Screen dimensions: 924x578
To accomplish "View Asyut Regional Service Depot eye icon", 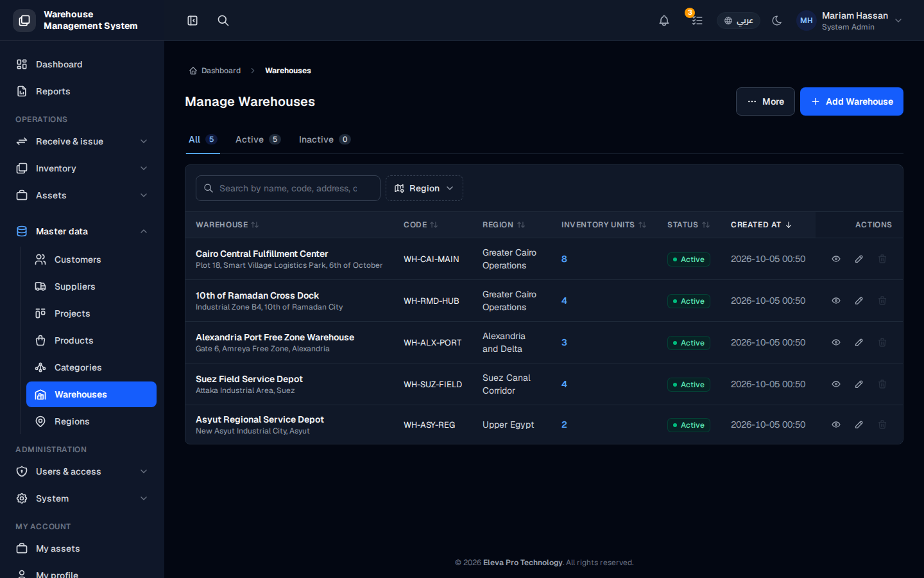I will point(836,425).
